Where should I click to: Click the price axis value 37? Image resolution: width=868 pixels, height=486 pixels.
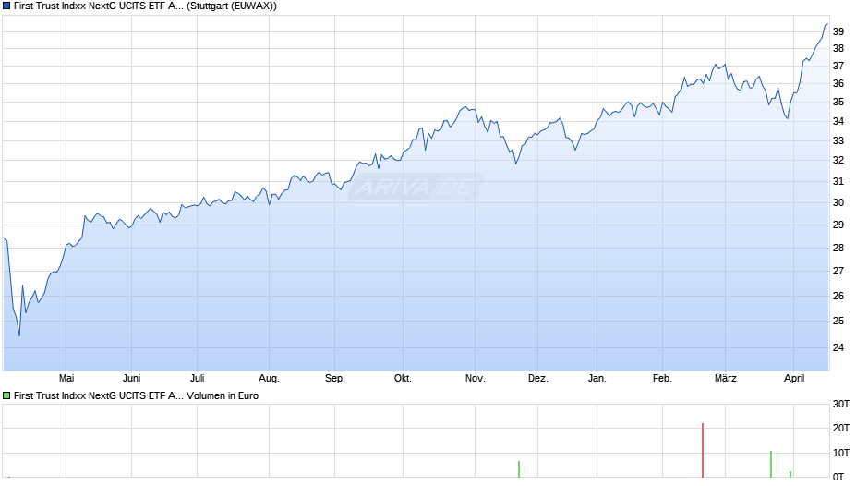click(x=838, y=66)
